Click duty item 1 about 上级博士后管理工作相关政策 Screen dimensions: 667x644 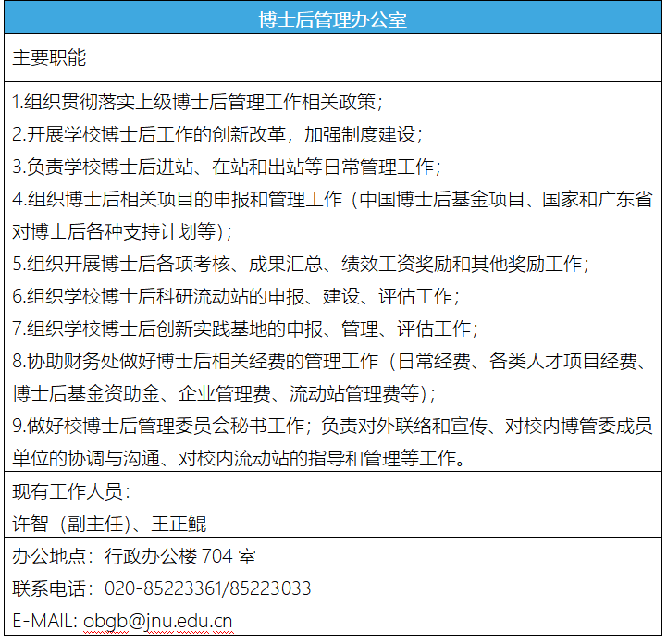(197, 101)
